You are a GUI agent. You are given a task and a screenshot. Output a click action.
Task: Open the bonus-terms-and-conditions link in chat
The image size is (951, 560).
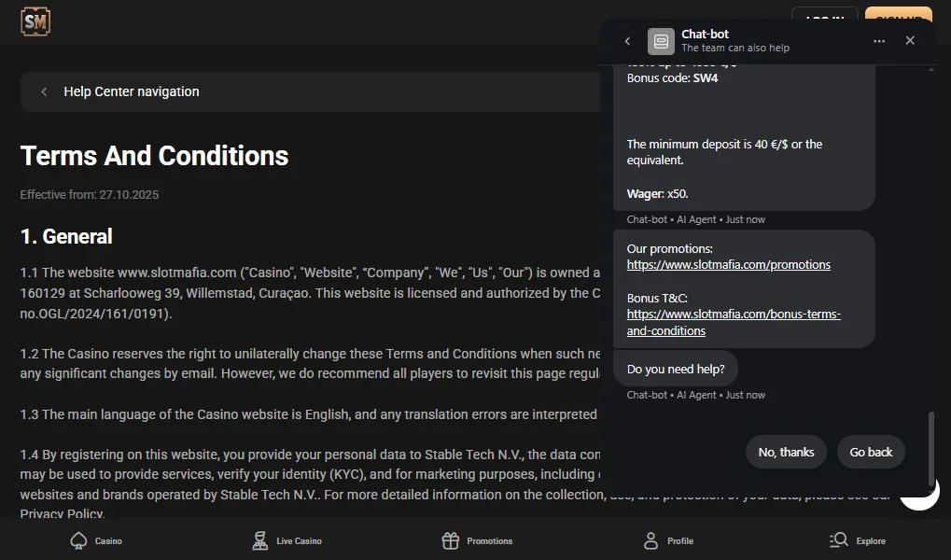[x=734, y=322]
